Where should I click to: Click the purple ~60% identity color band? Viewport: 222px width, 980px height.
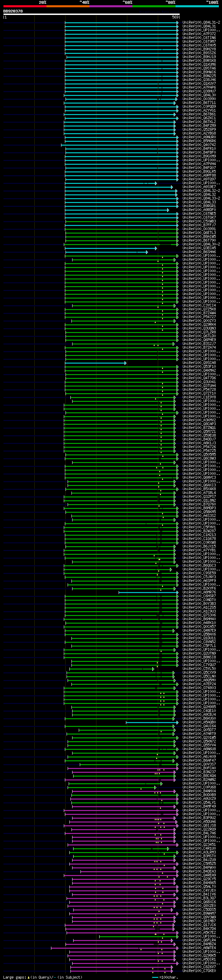tap(111, 6)
